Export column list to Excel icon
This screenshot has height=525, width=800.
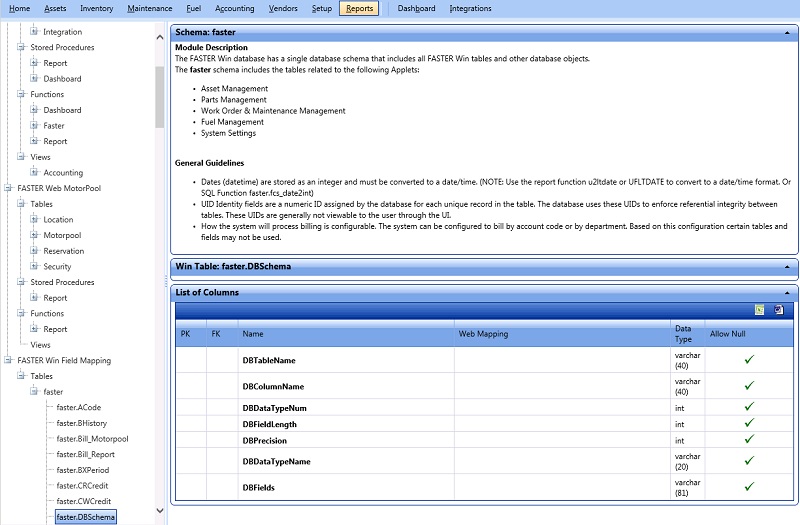[759, 310]
